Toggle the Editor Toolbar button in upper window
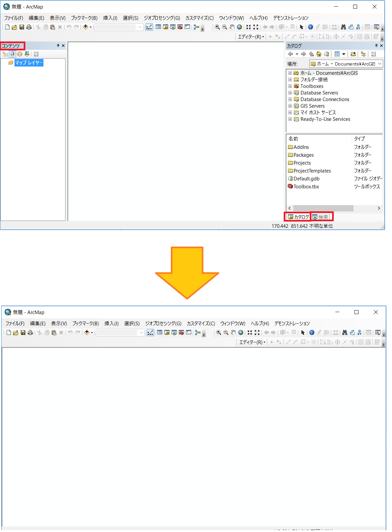Screen dimensions: 392x532 (149, 27)
